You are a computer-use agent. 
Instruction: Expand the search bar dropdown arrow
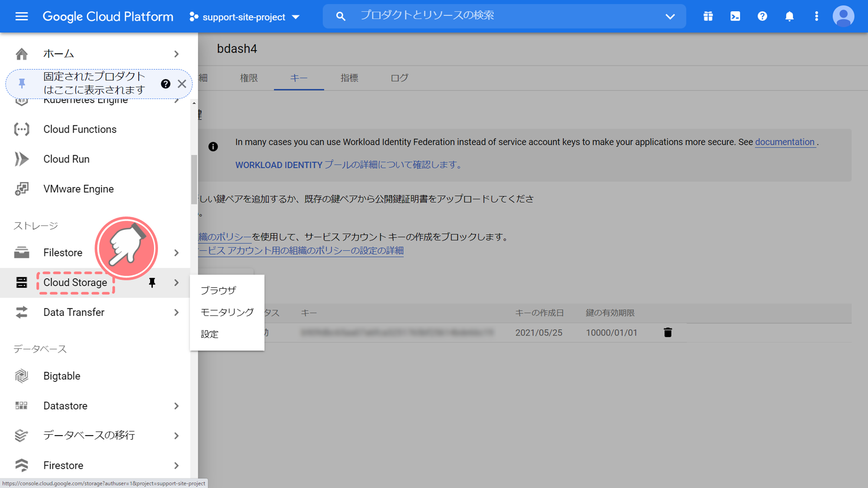670,17
